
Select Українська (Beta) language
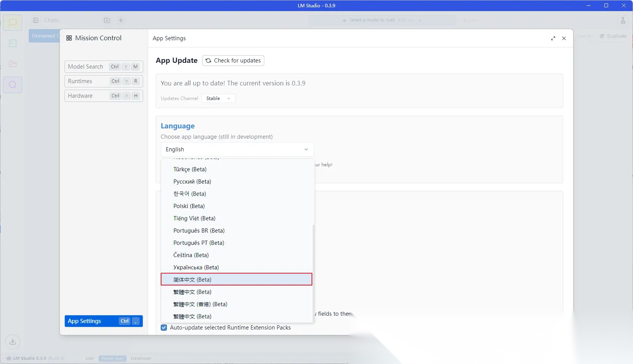pyautogui.click(x=237, y=267)
